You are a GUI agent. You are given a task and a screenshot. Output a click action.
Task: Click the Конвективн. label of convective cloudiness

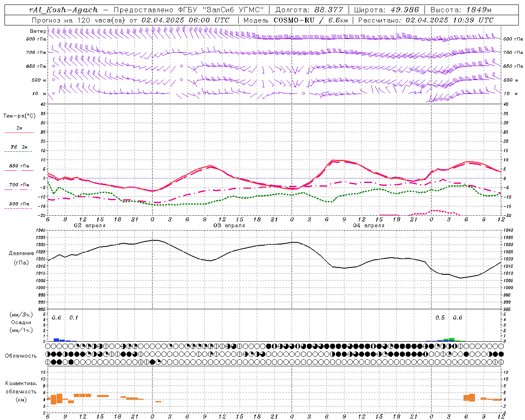[21, 383]
